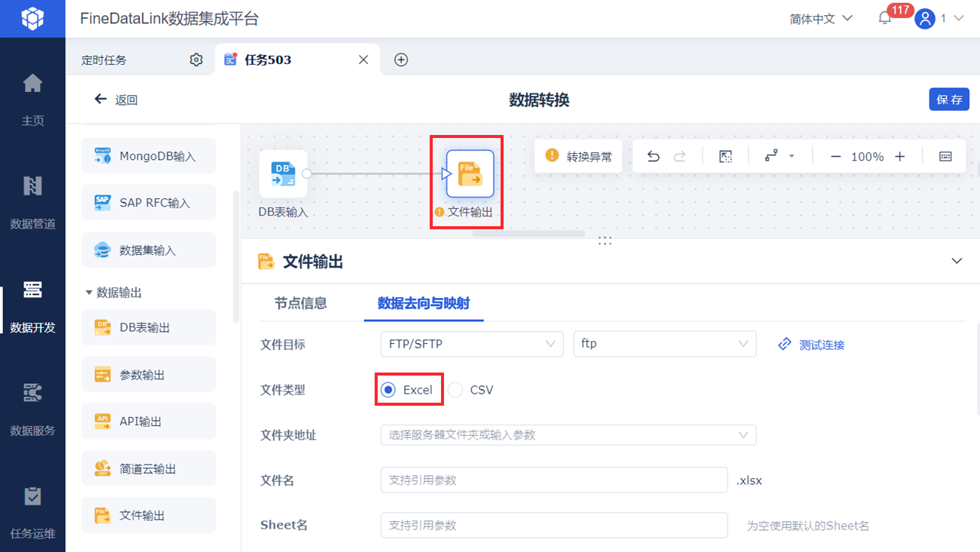This screenshot has width=980, height=552.
Task: Open the ftp connection dropdown
Action: tap(665, 344)
